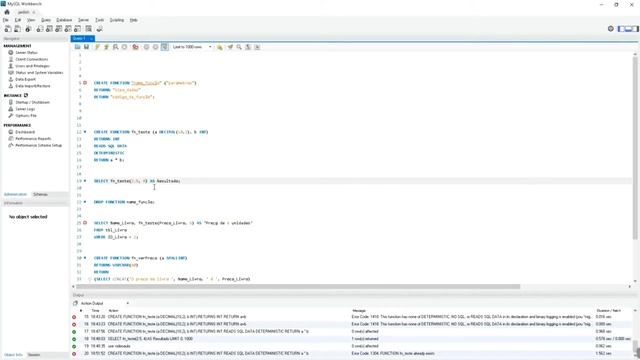Open the Tools menu
This screenshot has height=360, width=640.
click(100, 20)
